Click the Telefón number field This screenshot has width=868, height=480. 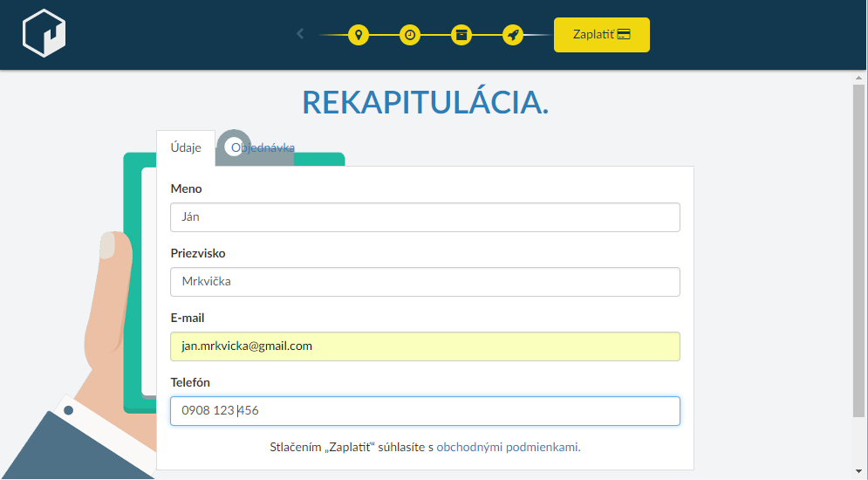(425, 411)
